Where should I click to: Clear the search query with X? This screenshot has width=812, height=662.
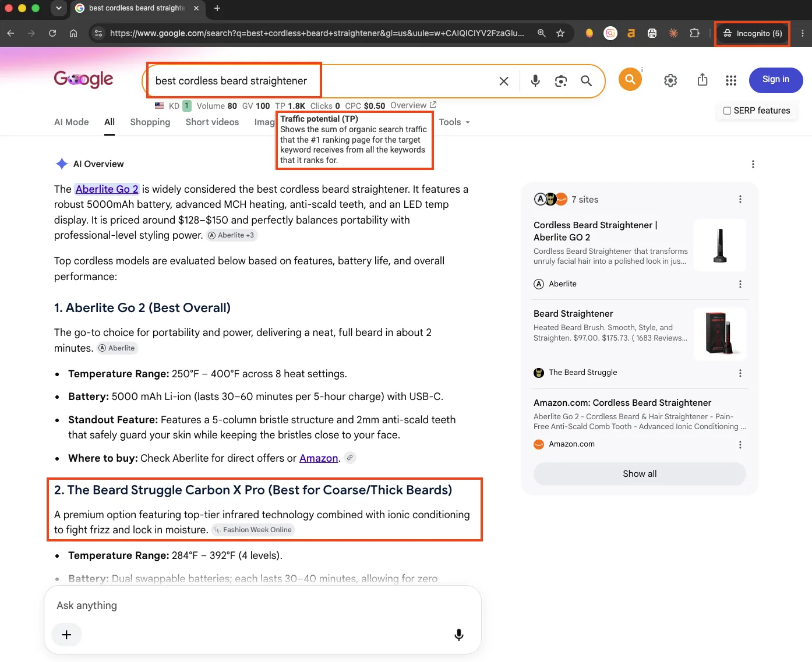pos(504,81)
